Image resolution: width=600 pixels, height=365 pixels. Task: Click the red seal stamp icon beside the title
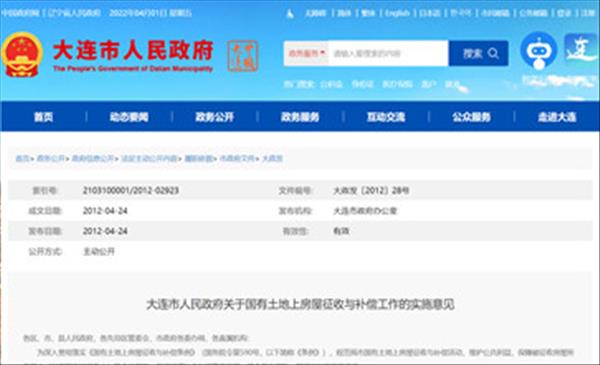(243, 56)
